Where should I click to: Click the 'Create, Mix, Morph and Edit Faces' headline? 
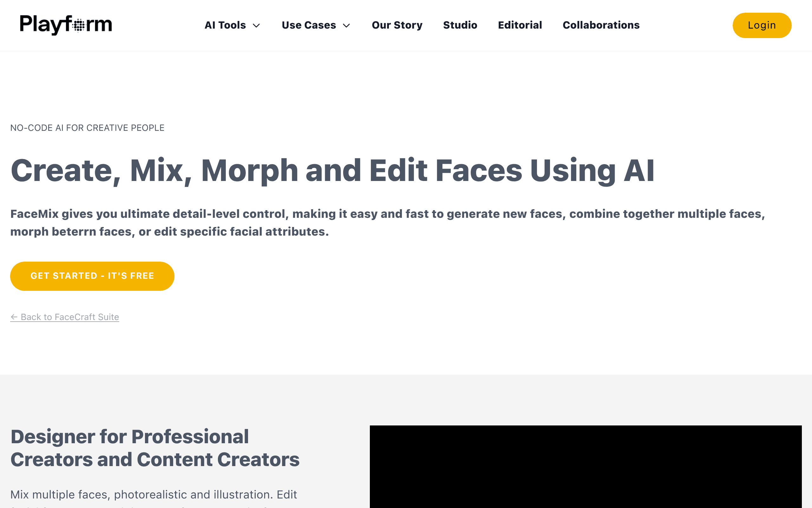click(x=332, y=171)
